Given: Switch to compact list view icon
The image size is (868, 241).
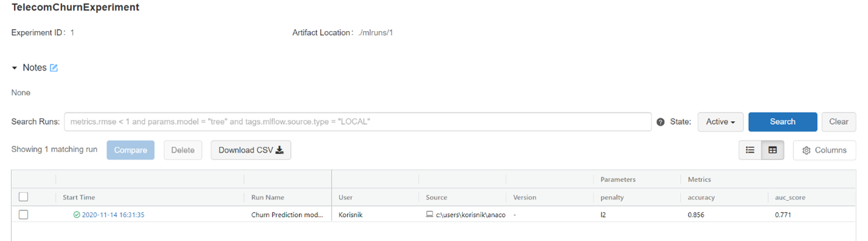Looking at the screenshot, I should (750, 150).
